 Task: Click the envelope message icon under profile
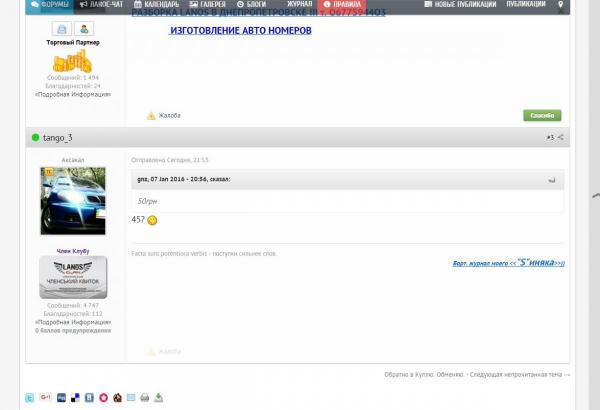(62, 29)
